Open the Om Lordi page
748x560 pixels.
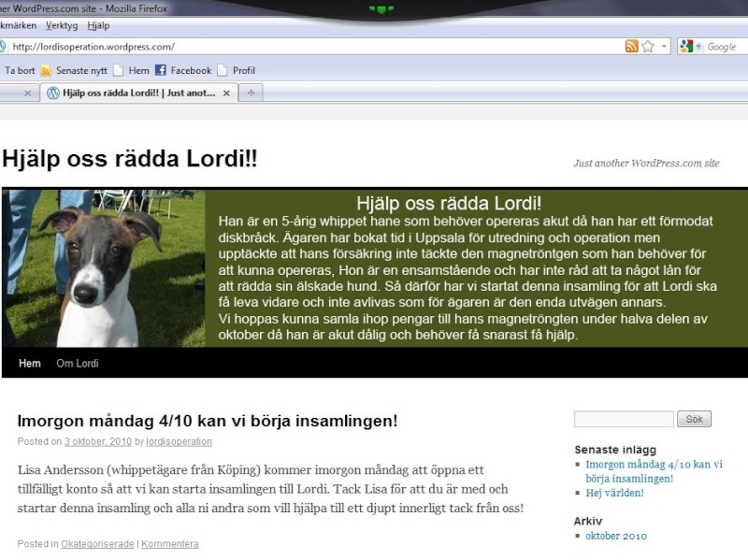[77, 363]
